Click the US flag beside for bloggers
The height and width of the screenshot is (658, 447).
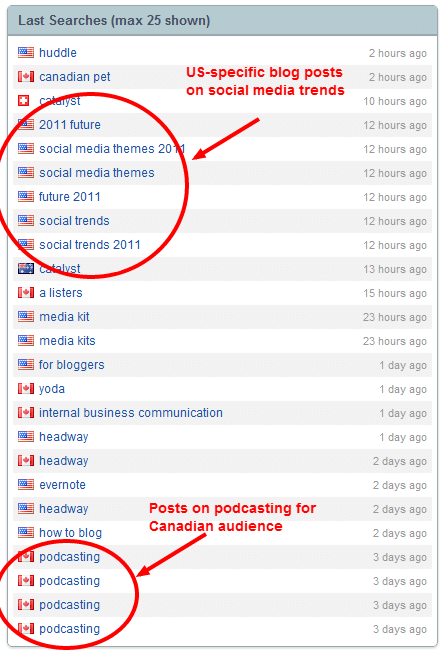pos(26,364)
